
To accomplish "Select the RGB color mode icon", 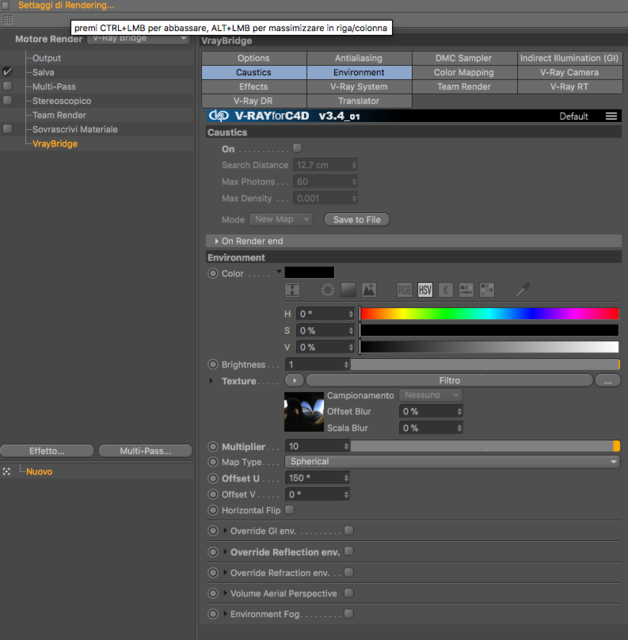I will (x=404, y=290).
